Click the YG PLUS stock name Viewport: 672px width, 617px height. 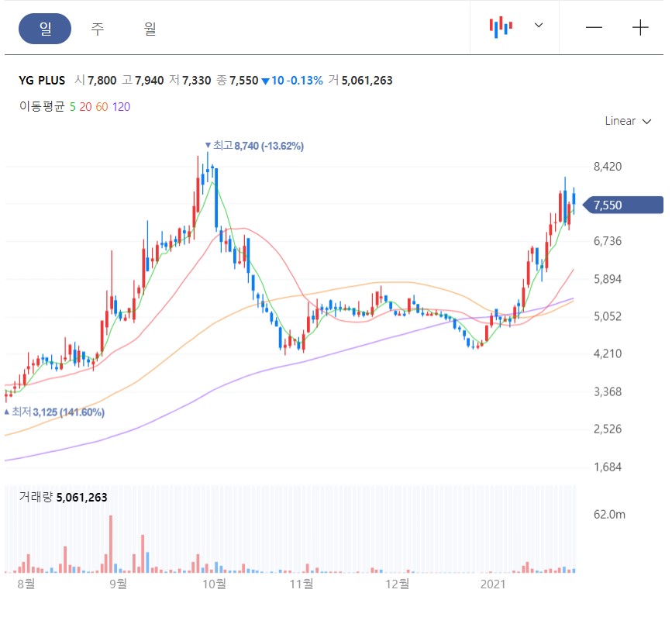point(42,81)
